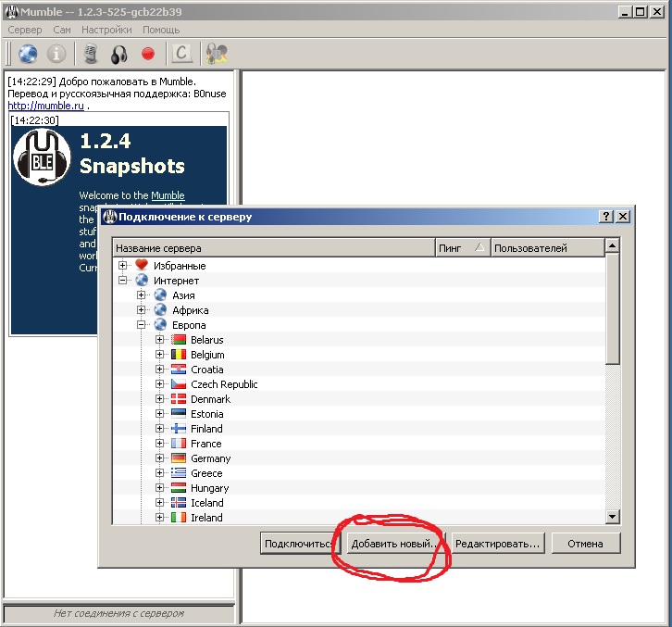The image size is (672, 627).
Task: Expand the Germany server list
Action: tap(159, 458)
